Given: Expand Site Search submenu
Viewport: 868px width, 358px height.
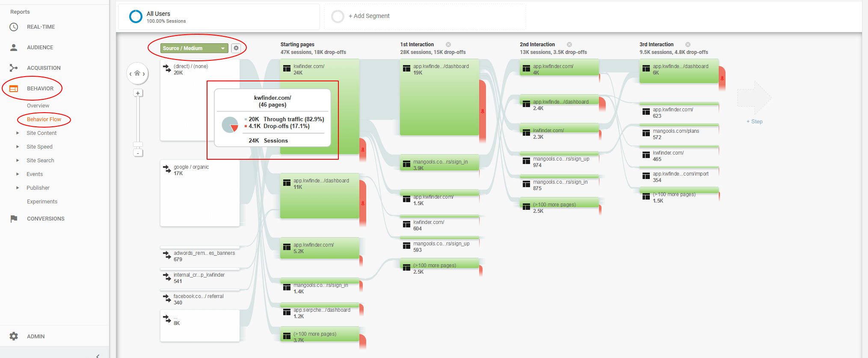Looking at the screenshot, I should (18, 161).
